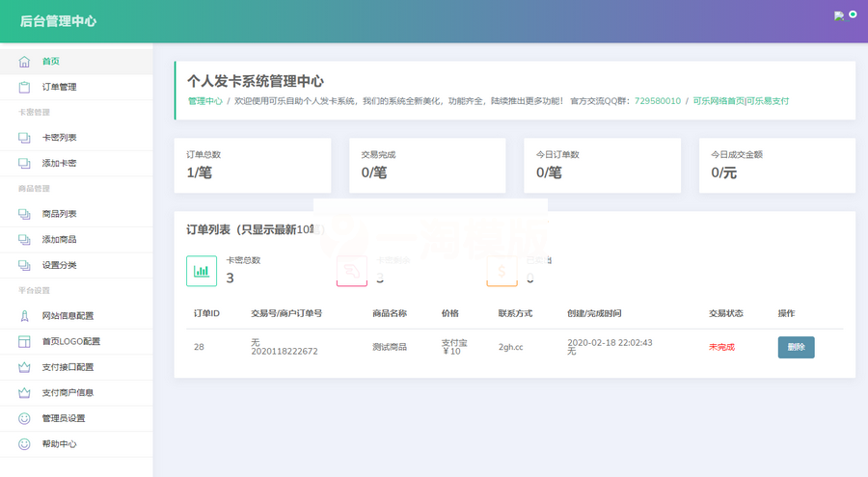Open the 添加卡密 menu item
The height and width of the screenshot is (477, 868).
tap(59, 164)
